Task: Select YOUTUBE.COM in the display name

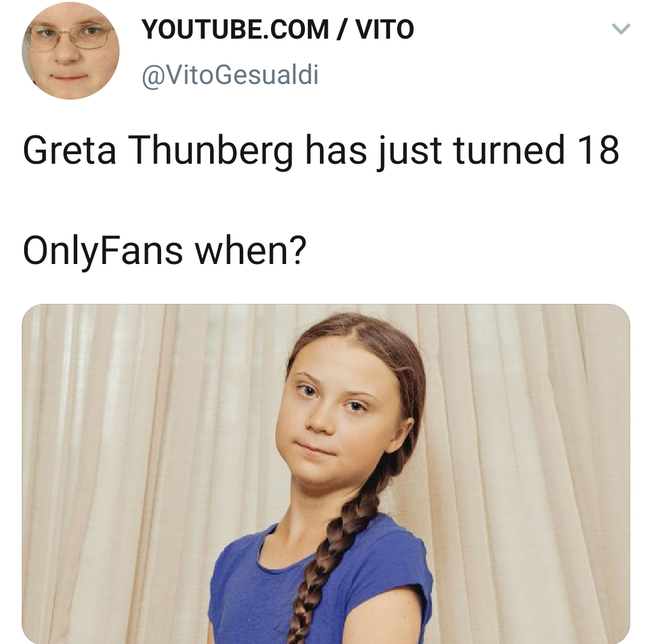Action: (235, 30)
